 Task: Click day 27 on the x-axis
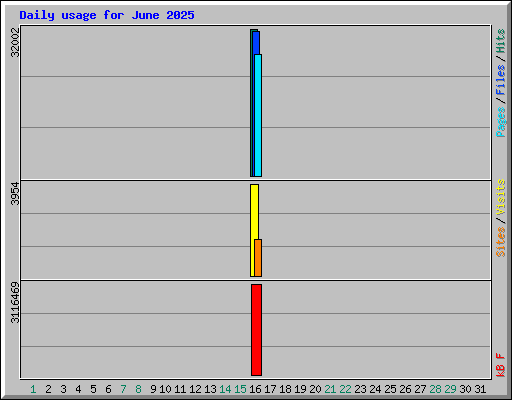(x=420, y=389)
